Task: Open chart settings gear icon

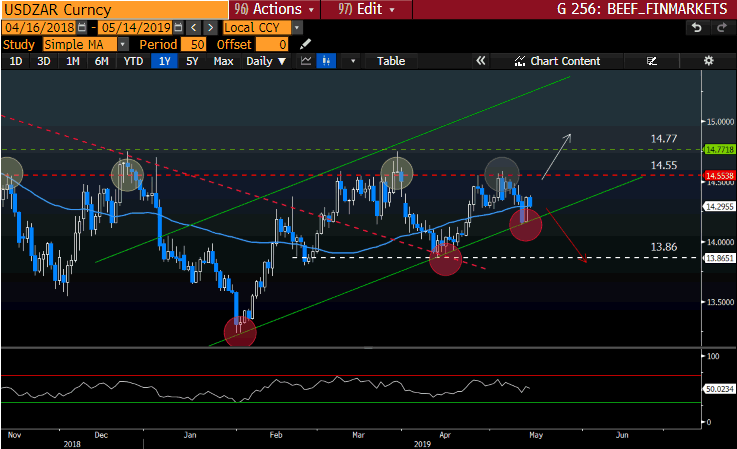Action: coord(708,61)
